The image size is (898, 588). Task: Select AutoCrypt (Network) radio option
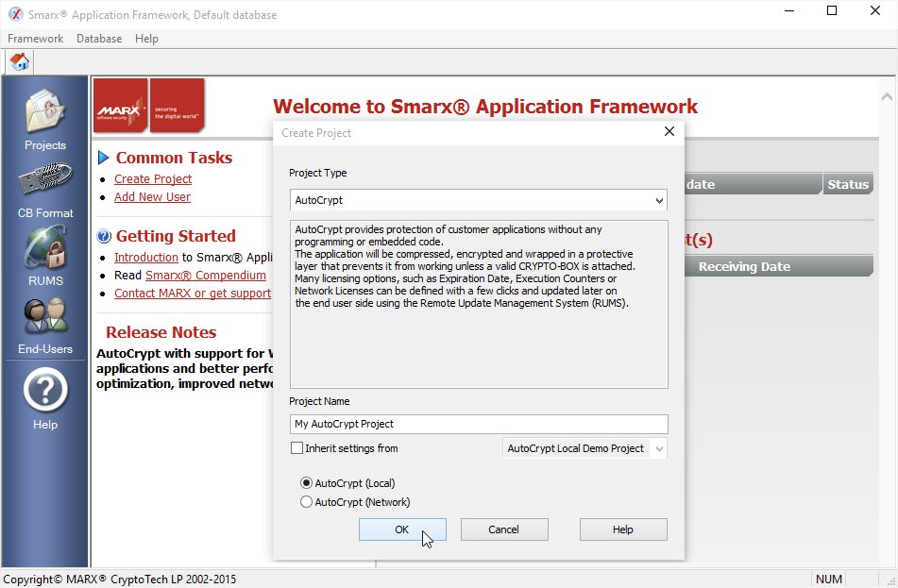(x=306, y=502)
